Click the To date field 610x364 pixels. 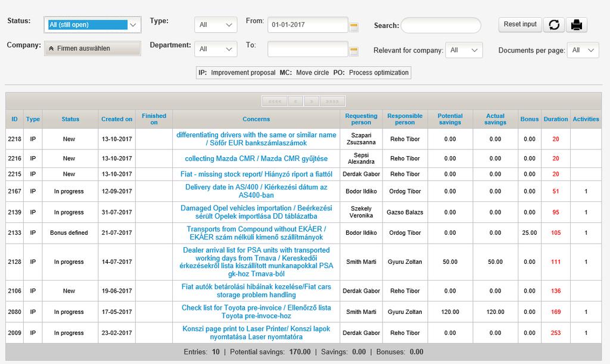pos(308,49)
